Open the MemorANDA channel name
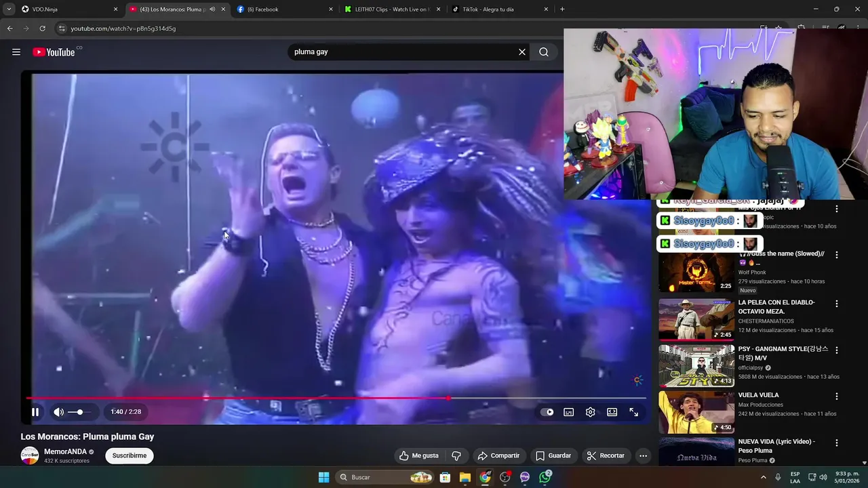The width and height of the screenshot is (868, 488). [x=65, y=451]
